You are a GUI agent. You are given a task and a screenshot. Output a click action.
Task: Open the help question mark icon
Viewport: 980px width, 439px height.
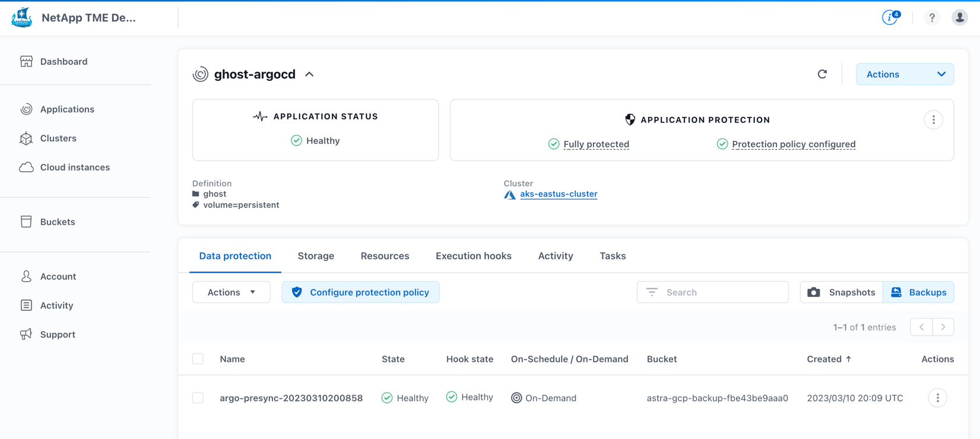pos(932,18)
